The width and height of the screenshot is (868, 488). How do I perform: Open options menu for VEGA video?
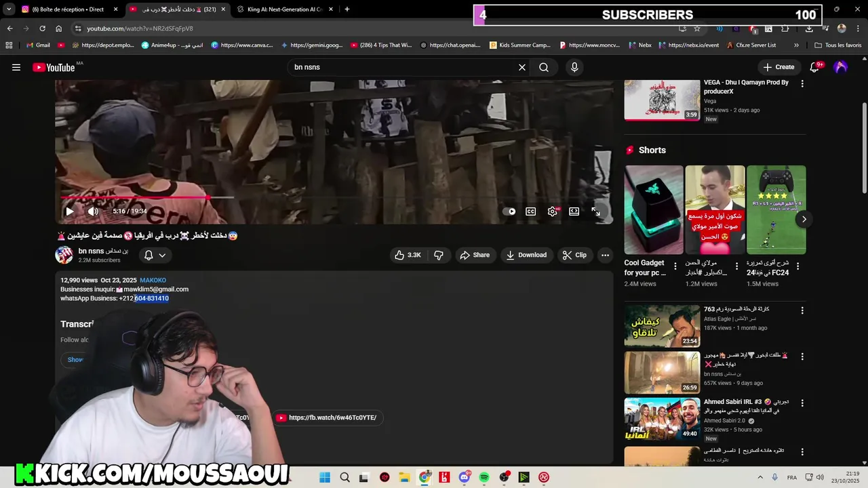(802, 83)
